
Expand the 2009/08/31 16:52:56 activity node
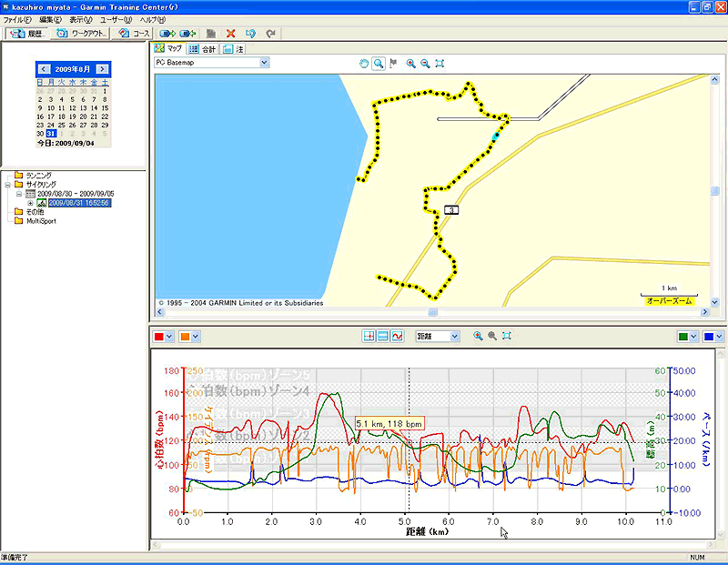(30, 203)
